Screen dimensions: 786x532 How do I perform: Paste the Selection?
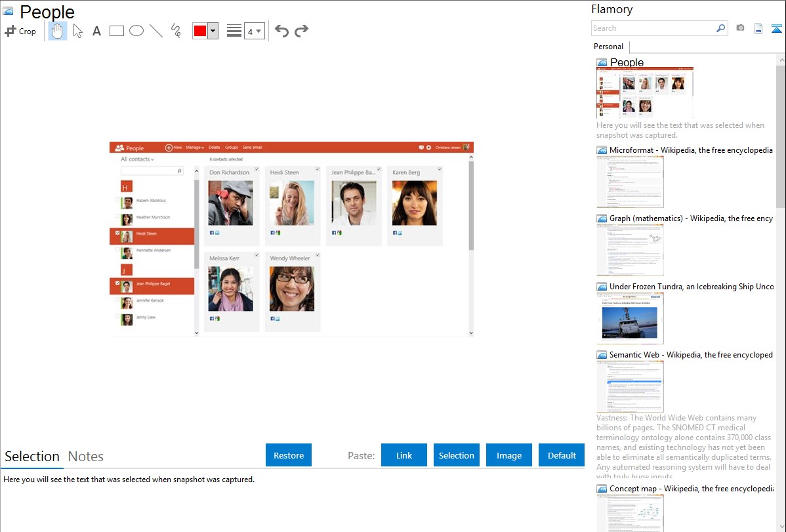click(x=456, y=455)
